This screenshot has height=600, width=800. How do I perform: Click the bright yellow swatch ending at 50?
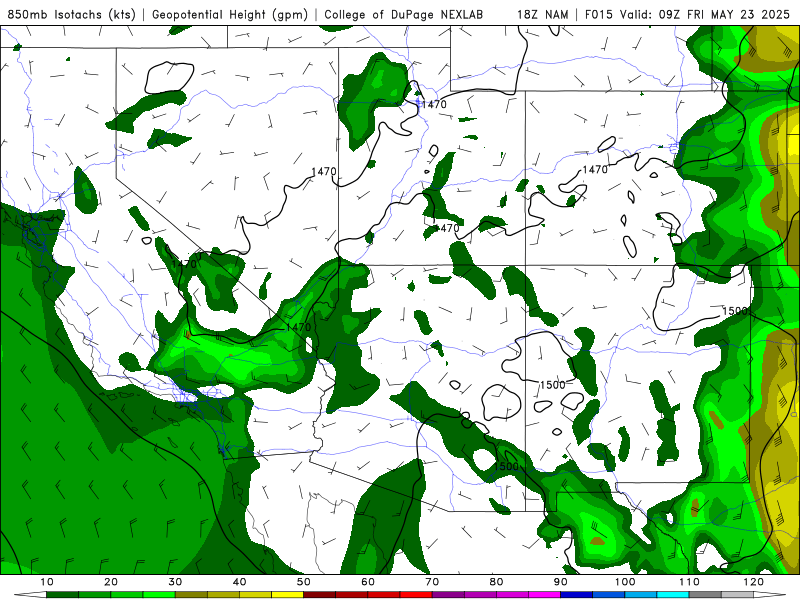287,595
